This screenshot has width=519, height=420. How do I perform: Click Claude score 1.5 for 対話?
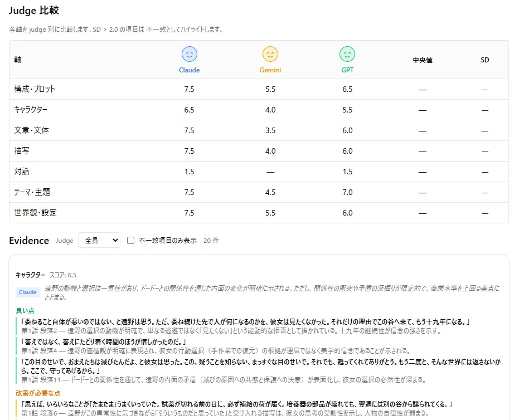point(190,172)
